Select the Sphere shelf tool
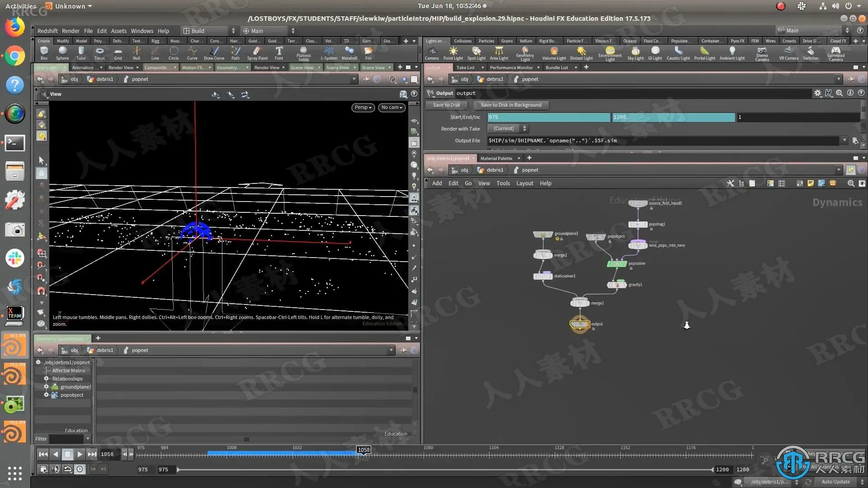868x488 pixels. click(62, 53)
